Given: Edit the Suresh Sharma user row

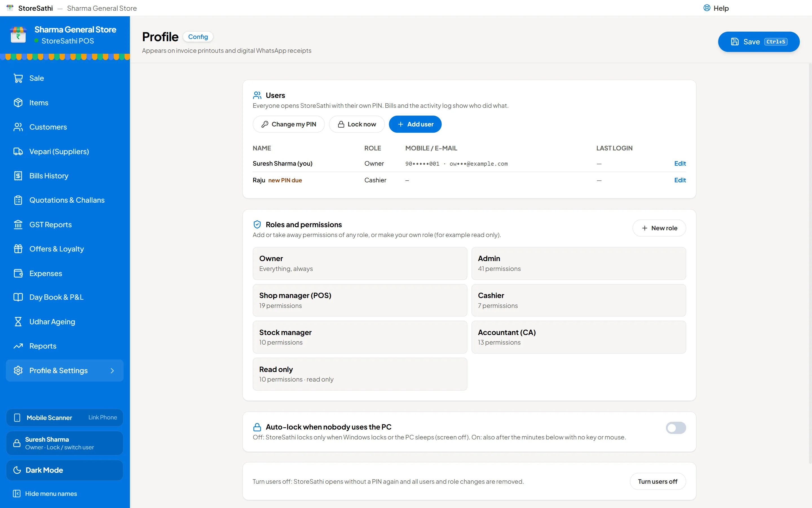Looking at the screenshot, I should (x=680, y=164).
